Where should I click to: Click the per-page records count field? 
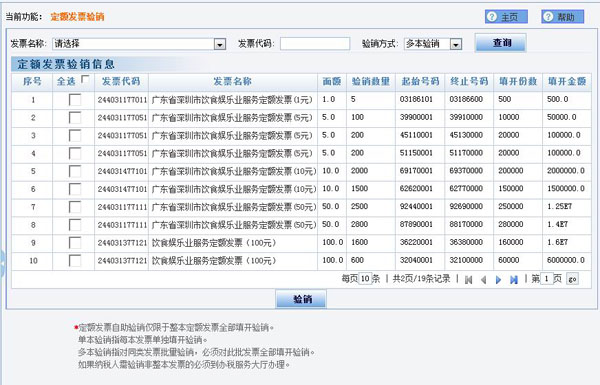pyautogui.click(x=365, y=279)
